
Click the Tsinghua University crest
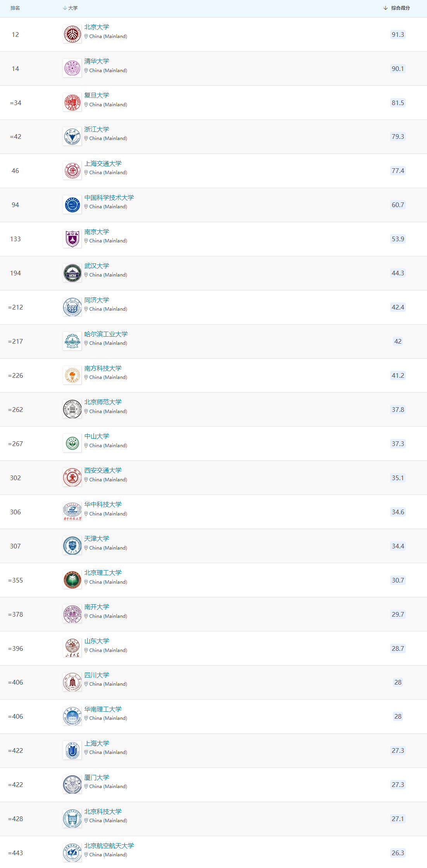coord(72,68)
